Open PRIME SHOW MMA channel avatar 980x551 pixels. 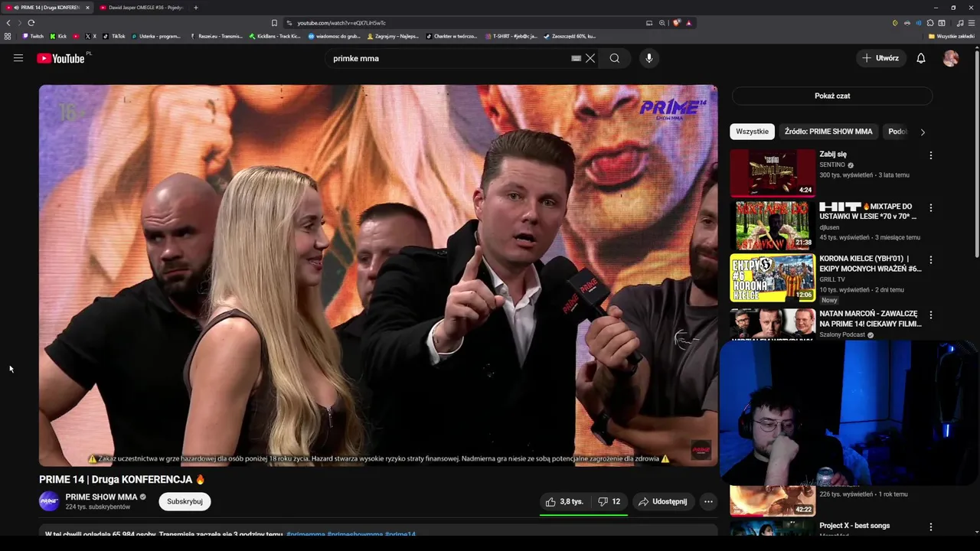[49, 501]
